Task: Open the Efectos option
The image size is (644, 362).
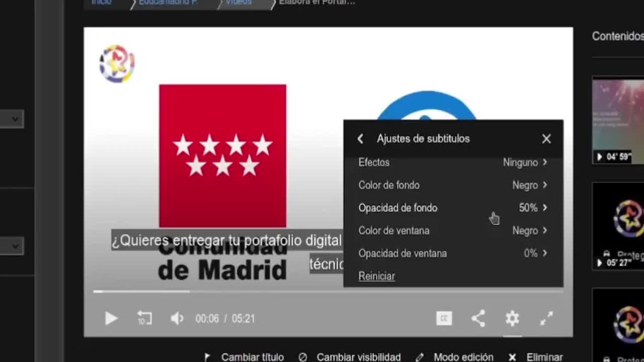Action: tap(453, 162)
